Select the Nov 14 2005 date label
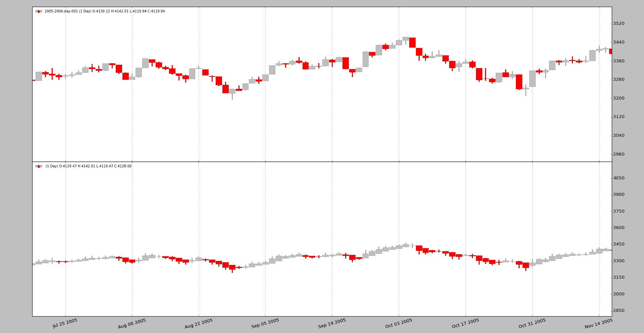Image resolution: width=644 pixels, height=333 pixels. coord(599,324)
